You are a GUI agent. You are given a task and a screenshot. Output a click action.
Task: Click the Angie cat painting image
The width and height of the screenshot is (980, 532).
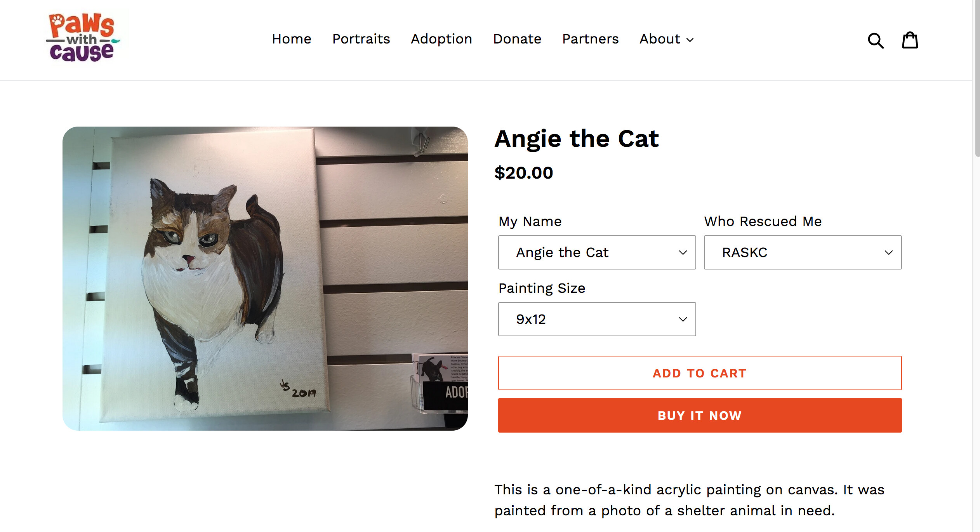click(x=265, y=278)
